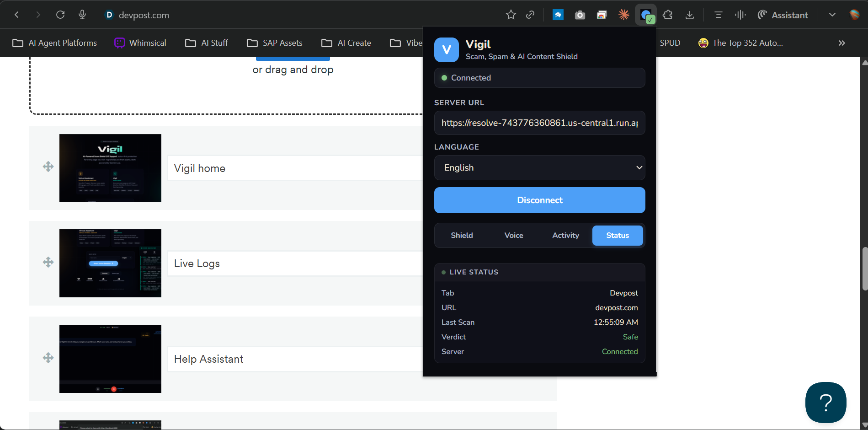Viewport: 868px width, 430px height.
Task: Open browser downloads
Action: tap(690, 15)
